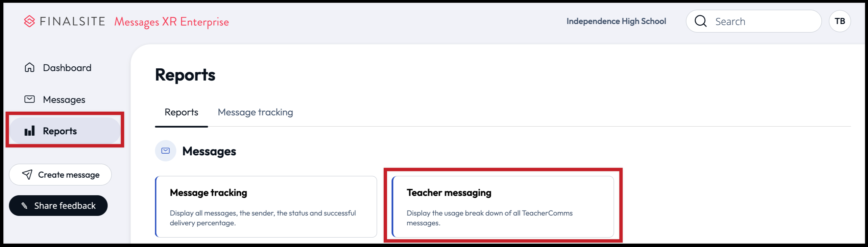Click the paper plane icon on Create message
Screen dimensions: 868x247
(x=27, y=175)
